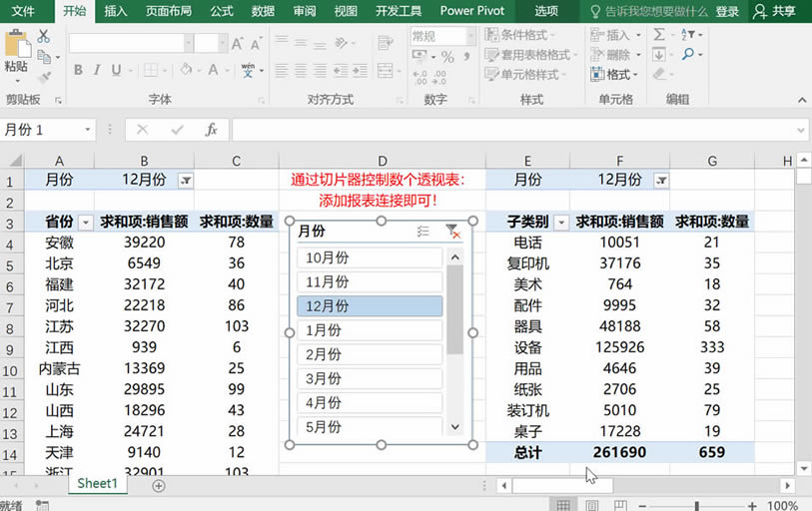Click the Insert Function fx icon
The width and height of the screenshot is (812, 511).
pos(212,130)
